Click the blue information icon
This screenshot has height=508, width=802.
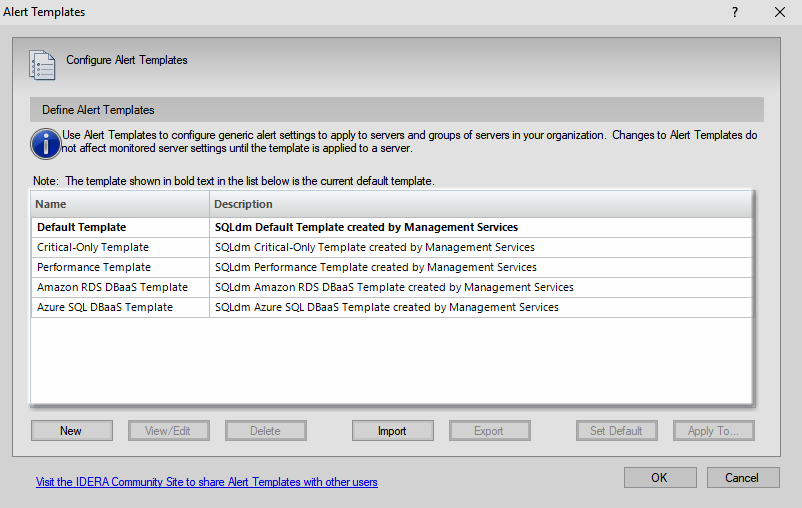45,143
